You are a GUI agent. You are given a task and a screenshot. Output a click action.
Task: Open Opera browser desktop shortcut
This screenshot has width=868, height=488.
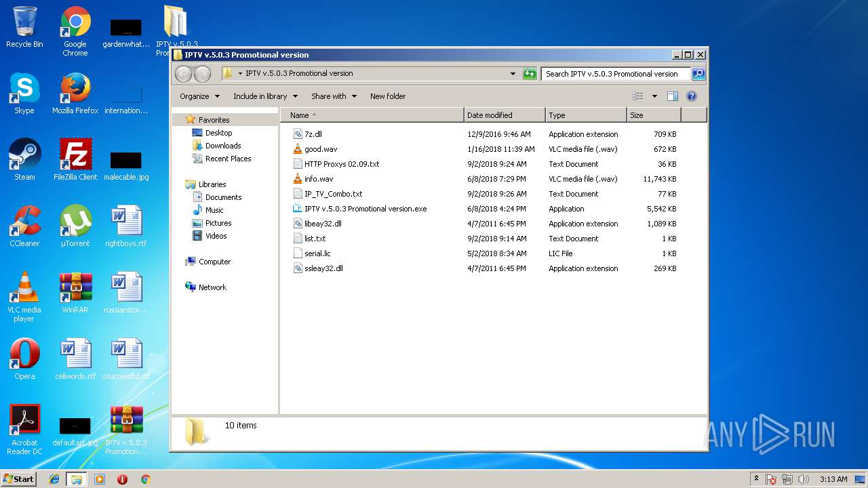point(24,359)
